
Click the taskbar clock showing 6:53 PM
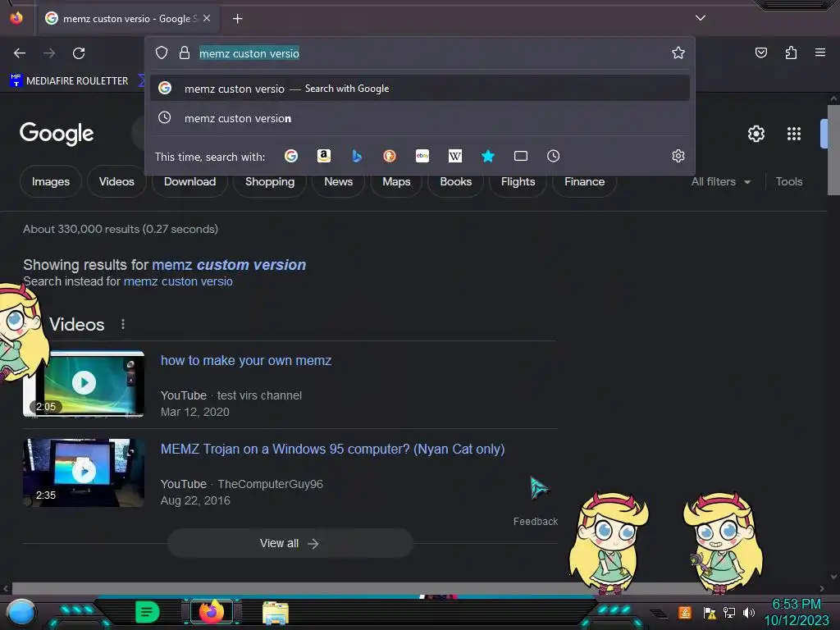pos(796,612)
